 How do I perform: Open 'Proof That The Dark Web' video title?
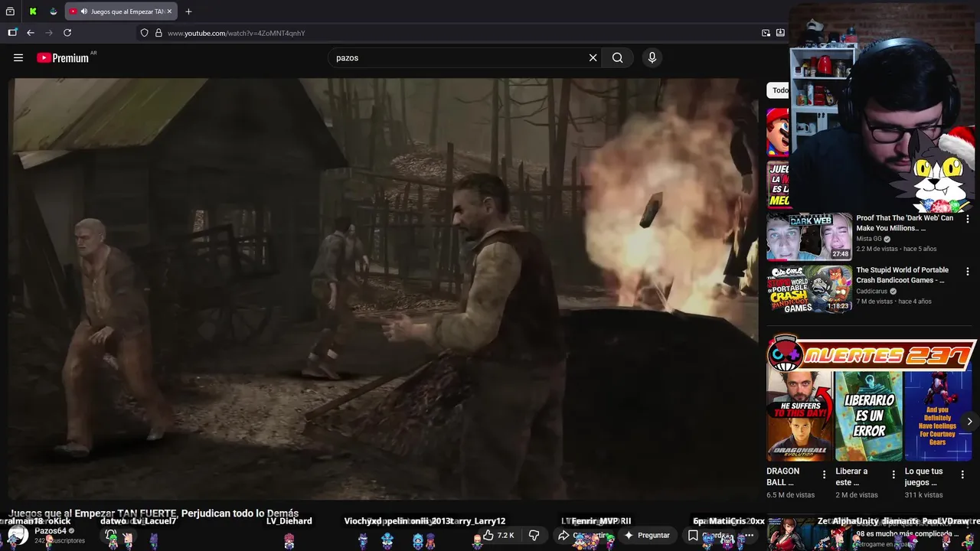pyautogui.click(x=905, y=223)
